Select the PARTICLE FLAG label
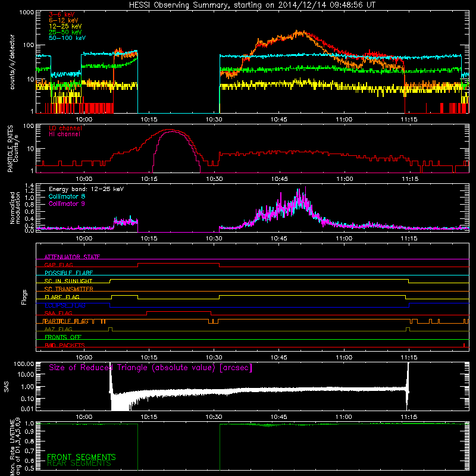Viewport: 476px width, 476px height. tap(66, 321)
